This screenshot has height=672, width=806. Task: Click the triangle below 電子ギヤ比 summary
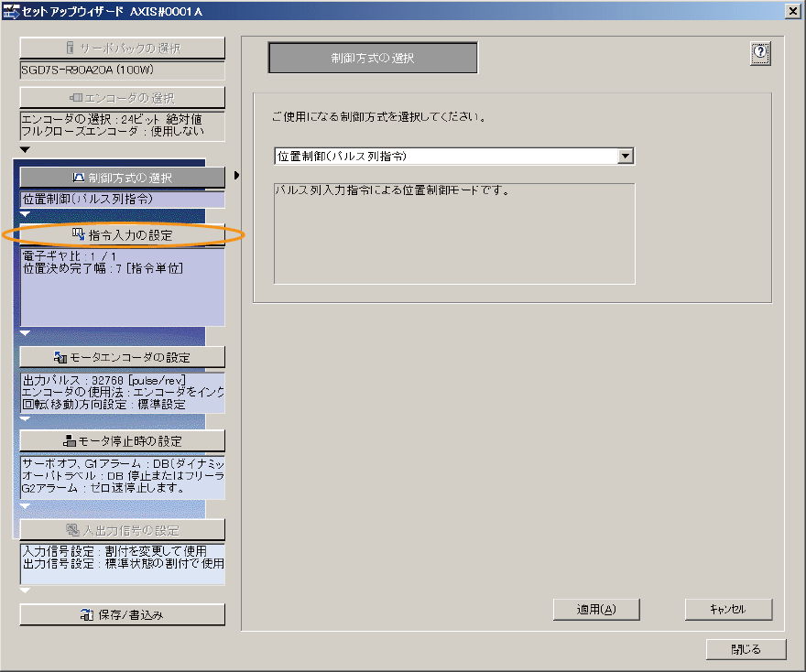25,333
